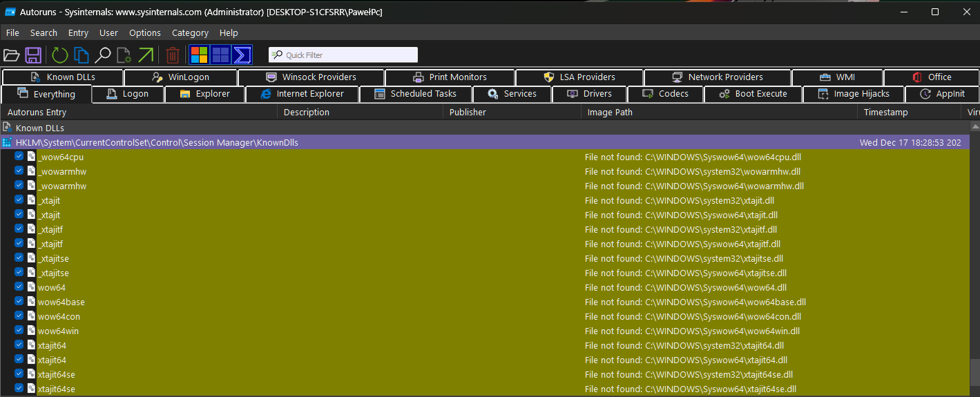Click the red Delete trash icon
Image resolution: width=980 pixels, height=397 pixels.
[x=173, y=55]
